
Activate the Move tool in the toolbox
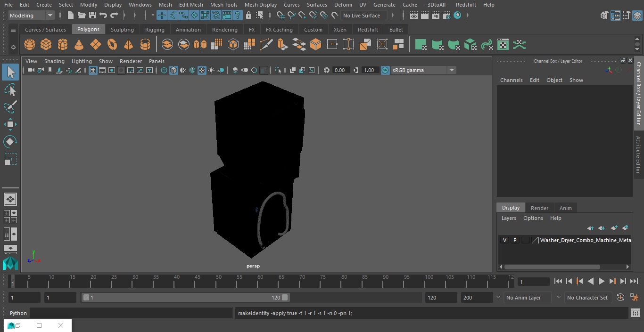click(10, 124)
